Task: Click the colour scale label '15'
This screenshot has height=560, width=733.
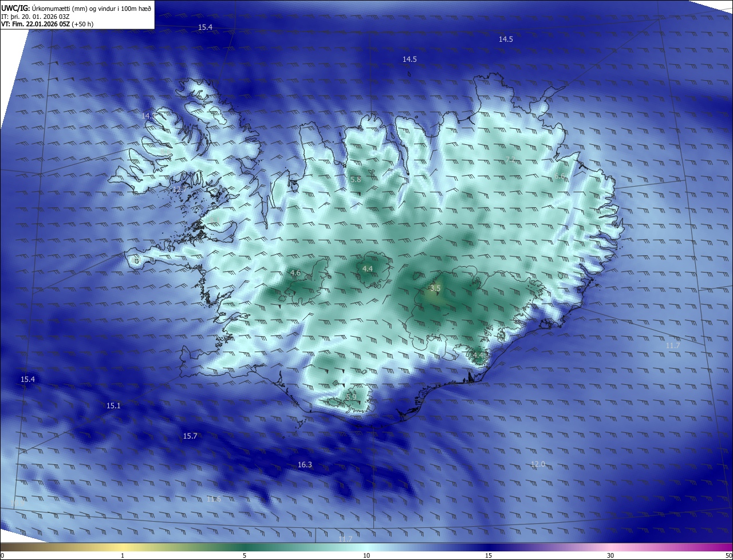Action: [488, 555]
